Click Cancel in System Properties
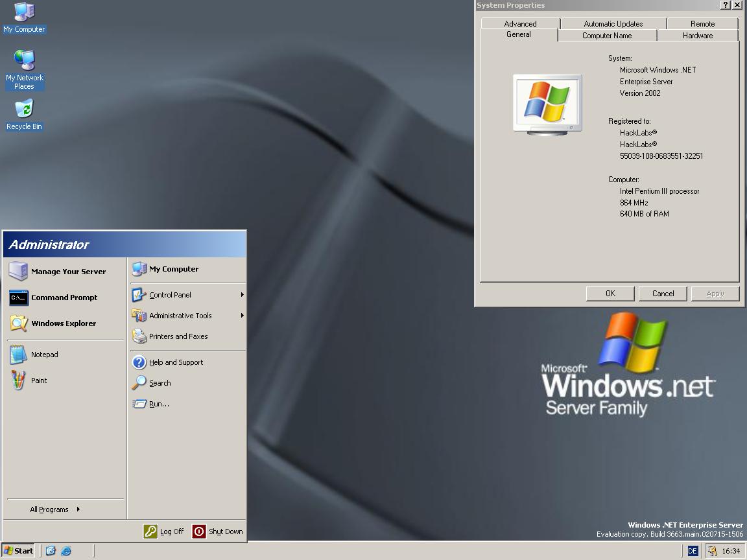 (x=663, y=294)
